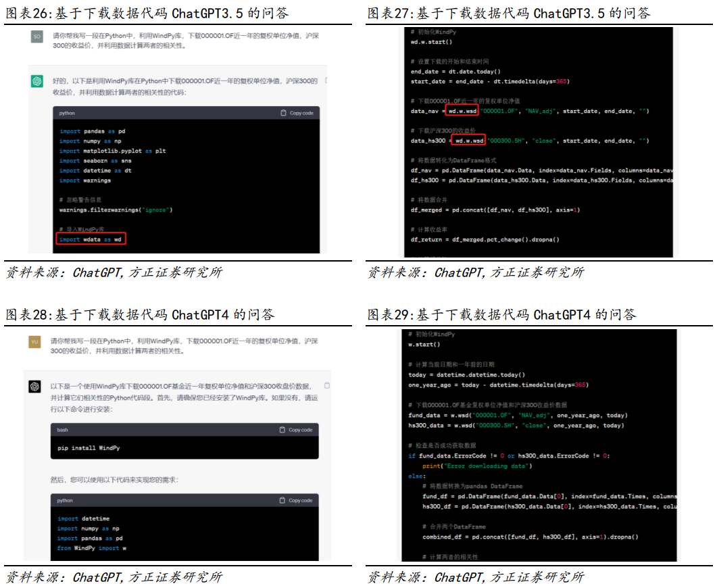Click the black ChatGPT4 logo icon
The height and width of the screenshot is (588, 717).
(34, 387)
